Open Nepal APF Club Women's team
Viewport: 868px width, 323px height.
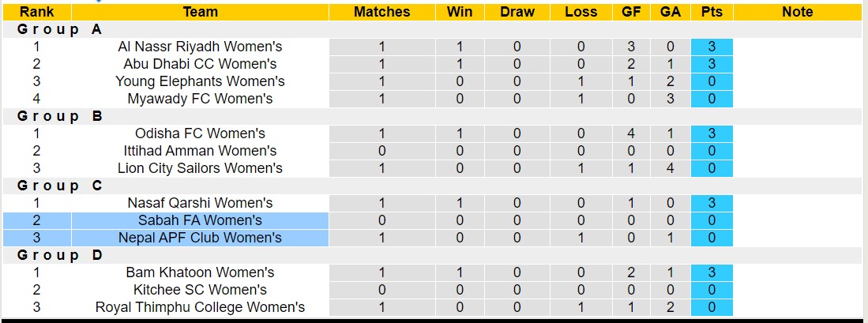(x=200, y=238)
